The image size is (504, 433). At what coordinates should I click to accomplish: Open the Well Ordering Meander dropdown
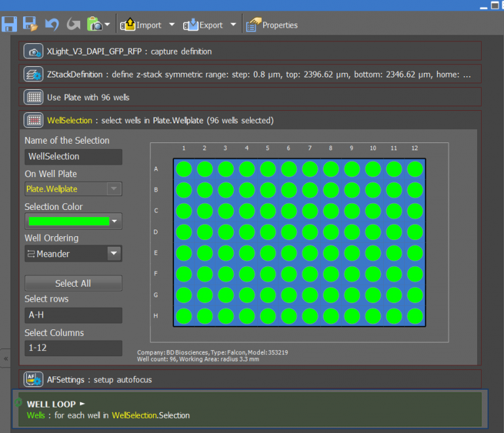tap(114, 254)
